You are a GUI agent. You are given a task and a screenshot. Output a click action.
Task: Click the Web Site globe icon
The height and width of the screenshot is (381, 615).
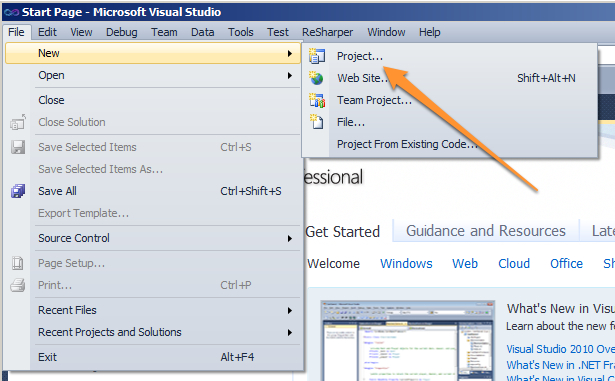point(316,78)
